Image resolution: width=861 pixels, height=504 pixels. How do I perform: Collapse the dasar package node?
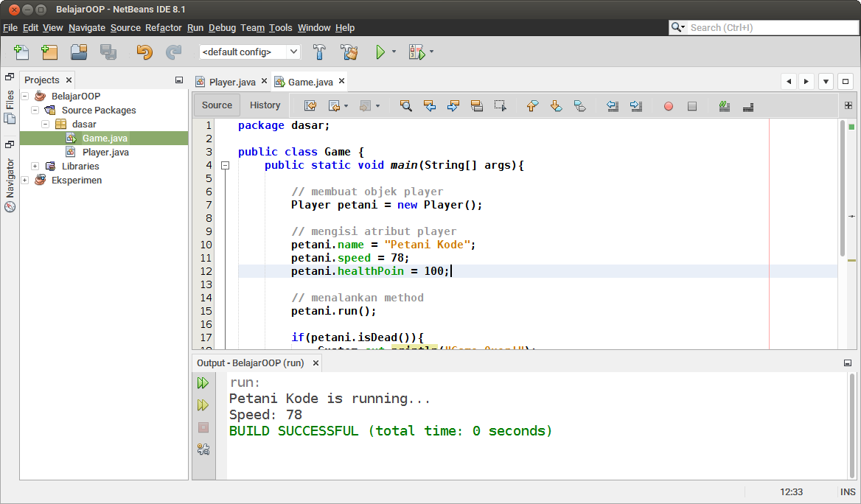[45, 124]
